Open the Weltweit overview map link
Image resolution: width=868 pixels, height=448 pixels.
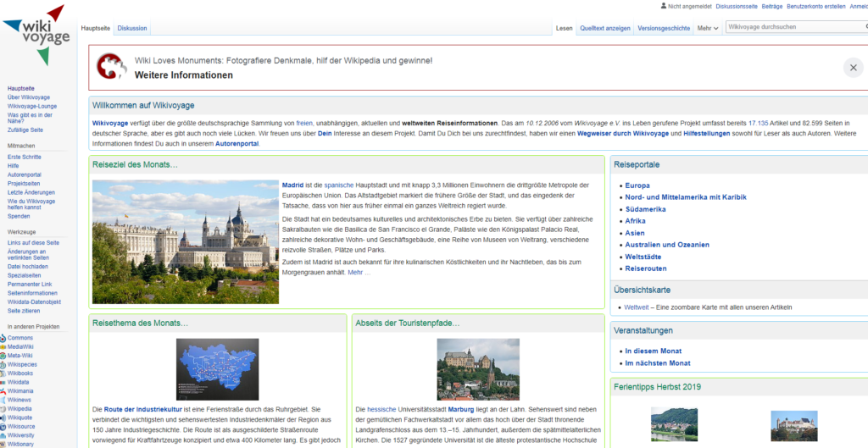(636, 307)
